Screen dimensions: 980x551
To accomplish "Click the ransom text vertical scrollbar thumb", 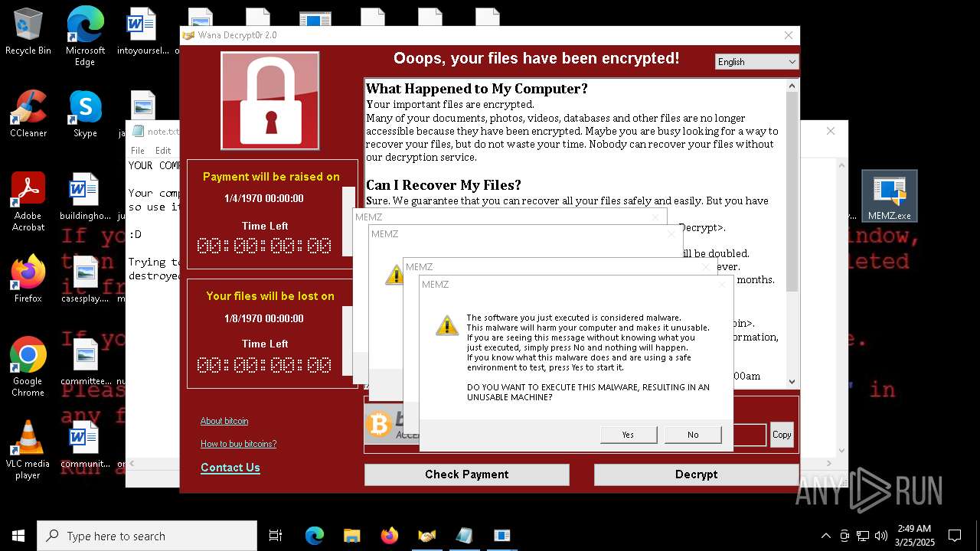I will coord(792,192).
